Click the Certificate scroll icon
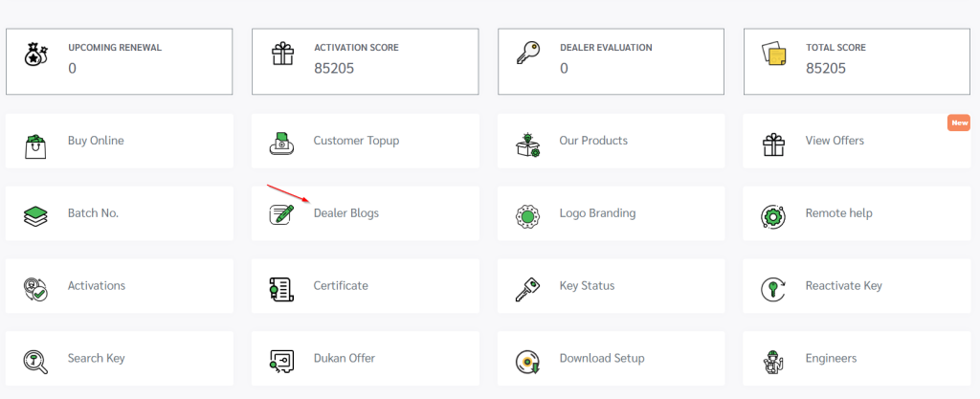The height and width of the screenshot is (399, 980). point(281,287)
